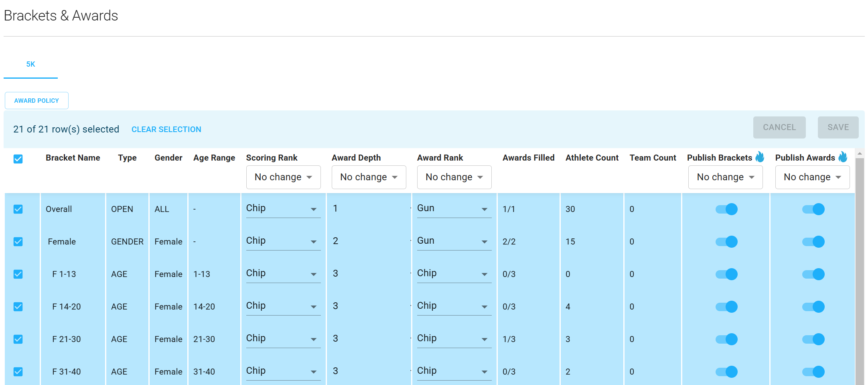This screenshot has width=868, height=385.
Task: Toggle Publish Awards for Overall row
Action: click(x=813, y=209)
